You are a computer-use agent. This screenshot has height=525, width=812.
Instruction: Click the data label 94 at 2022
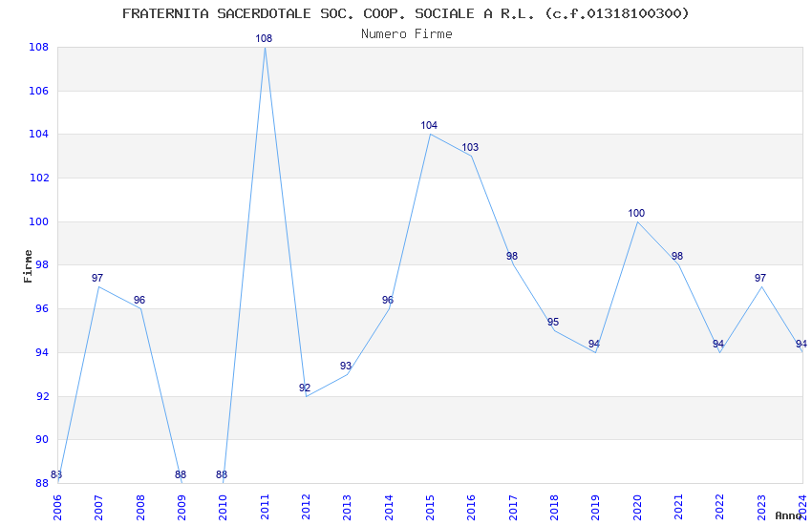[718, 344]
